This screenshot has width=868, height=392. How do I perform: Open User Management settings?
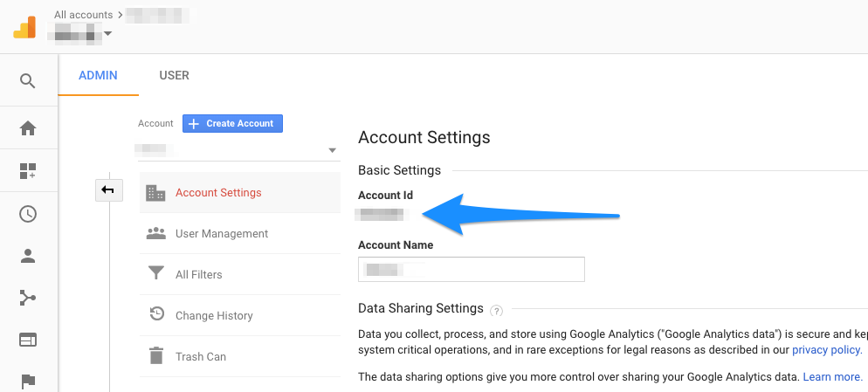click(222, 234)
